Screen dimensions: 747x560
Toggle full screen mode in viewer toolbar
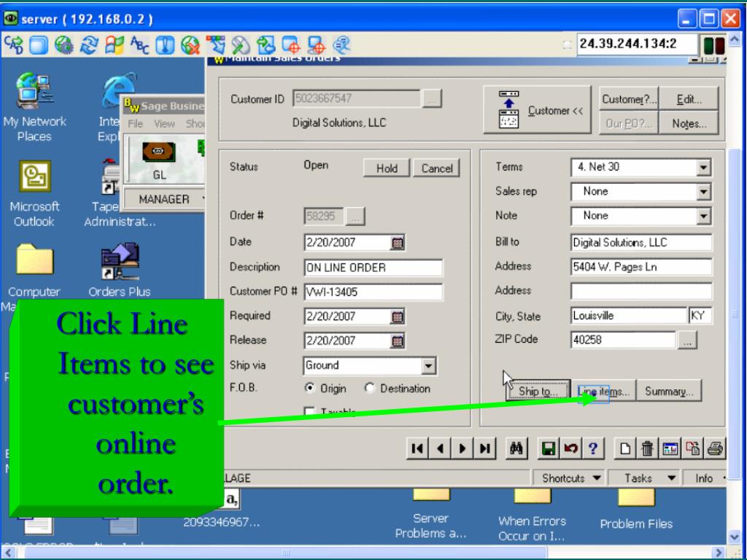tap(39, 45)
